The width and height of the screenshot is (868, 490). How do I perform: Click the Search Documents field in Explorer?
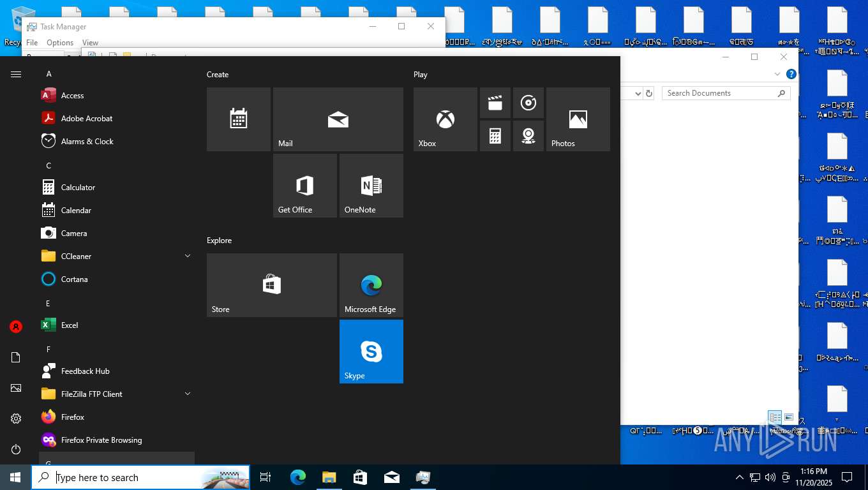(x=726, y=93)
